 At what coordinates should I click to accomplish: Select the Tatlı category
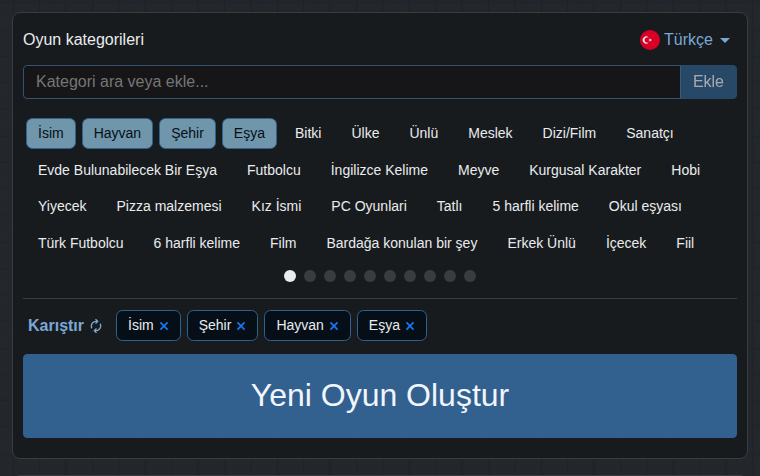pos(449,206)
